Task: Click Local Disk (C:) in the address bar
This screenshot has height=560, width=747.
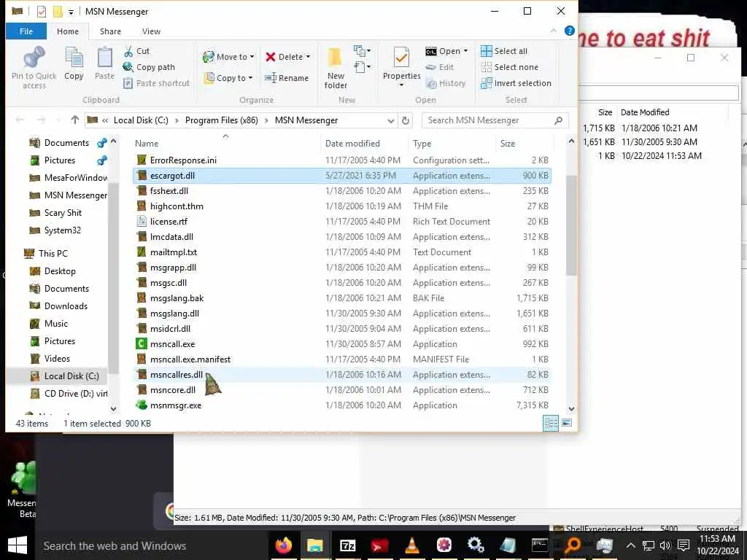Action: click(141, 120)
